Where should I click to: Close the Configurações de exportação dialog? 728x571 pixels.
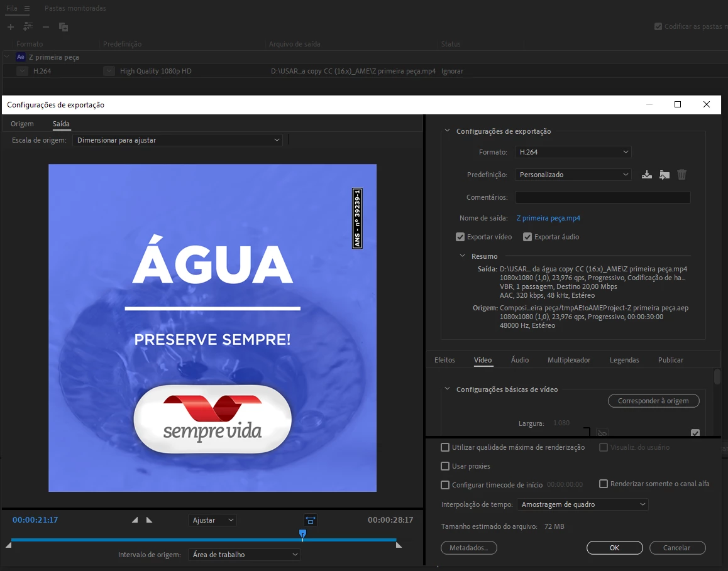click(x=707, y=104)
